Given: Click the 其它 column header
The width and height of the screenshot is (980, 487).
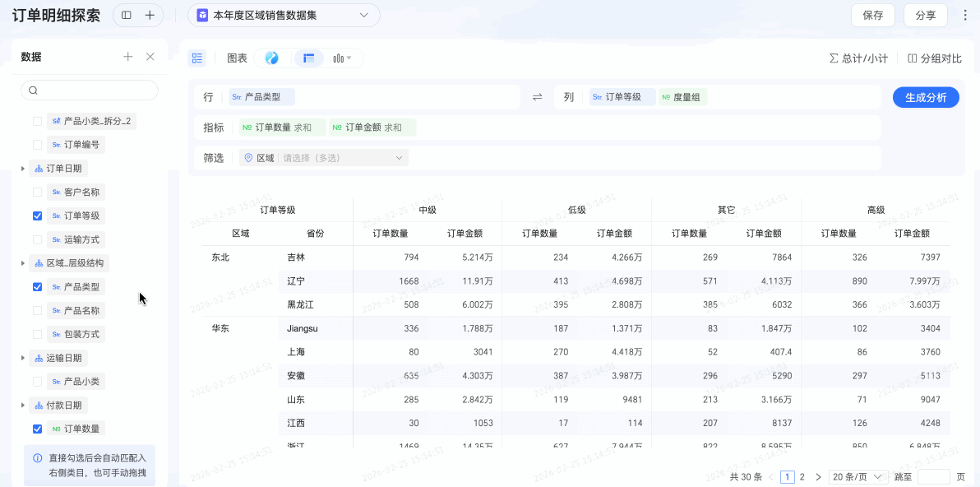Looking at the screenshot, I should click(726, 210).
